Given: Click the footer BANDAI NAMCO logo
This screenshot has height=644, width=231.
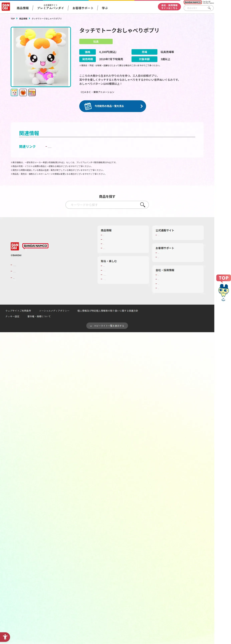Looking at the screenshot, I should pos(35,246).
